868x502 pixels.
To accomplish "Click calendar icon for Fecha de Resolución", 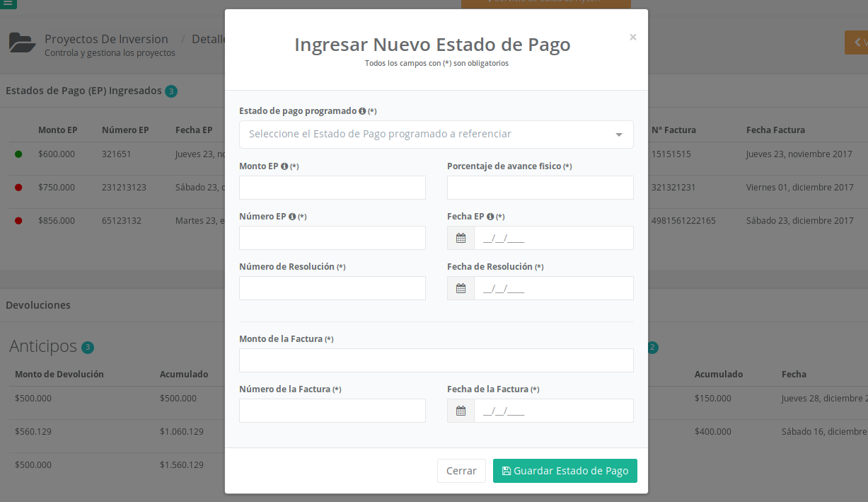I will (461, 289).
